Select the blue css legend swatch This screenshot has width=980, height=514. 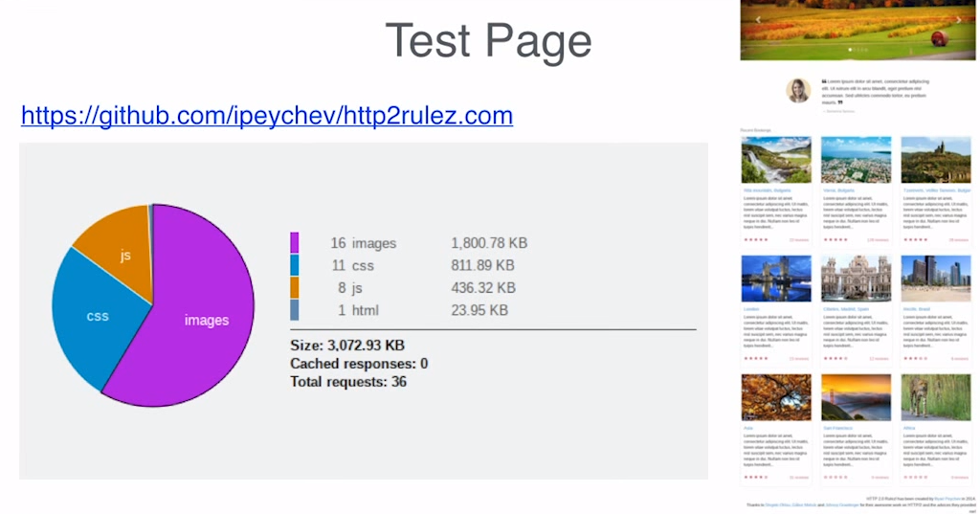point(295,265)
